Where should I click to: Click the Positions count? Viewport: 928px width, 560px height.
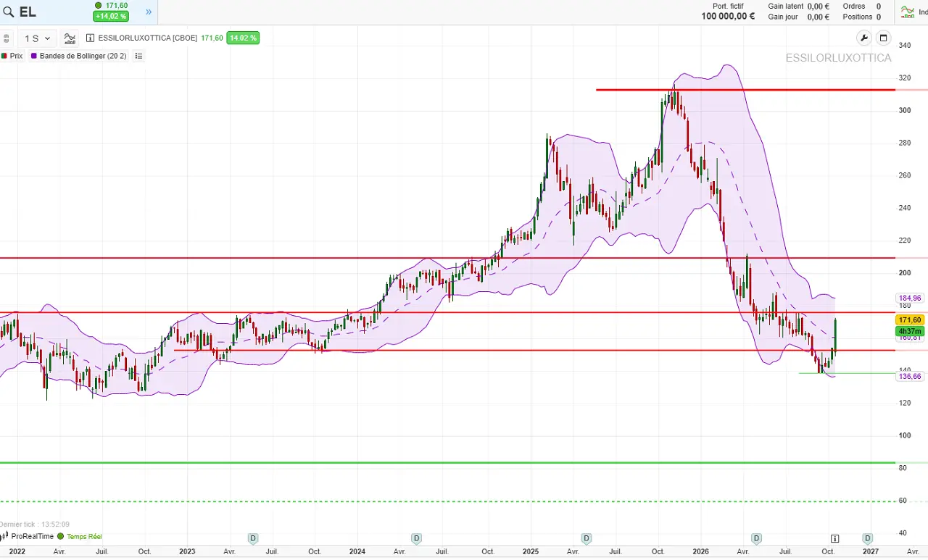[879, 17]
